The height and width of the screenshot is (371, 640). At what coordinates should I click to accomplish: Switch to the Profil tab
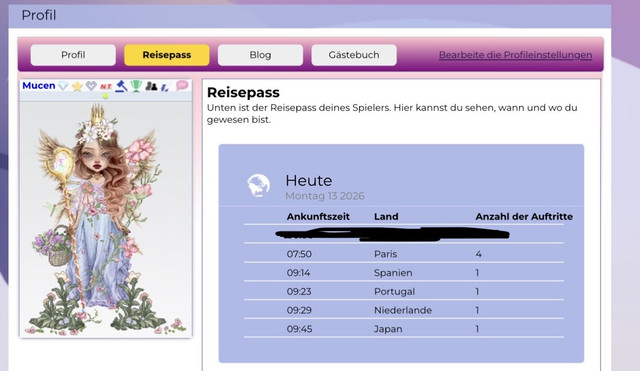click(73, 55)
